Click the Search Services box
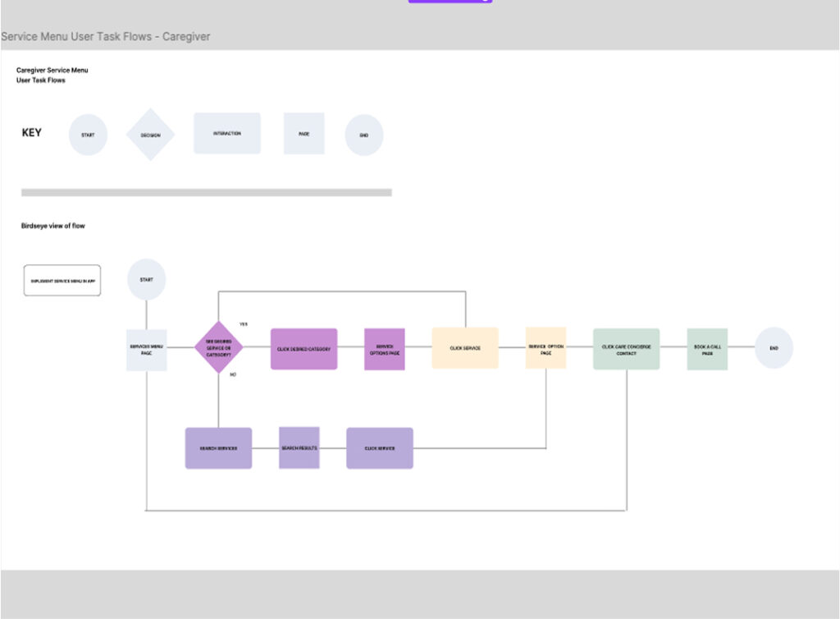The image size is (840, 619). click(218, 448)
